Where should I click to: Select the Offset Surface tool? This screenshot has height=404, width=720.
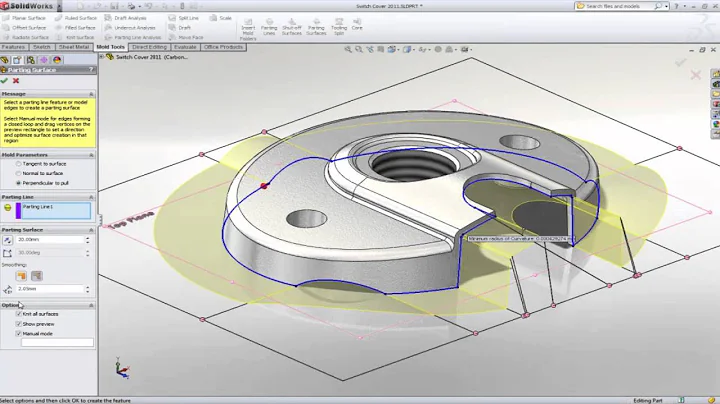[24, 28]
